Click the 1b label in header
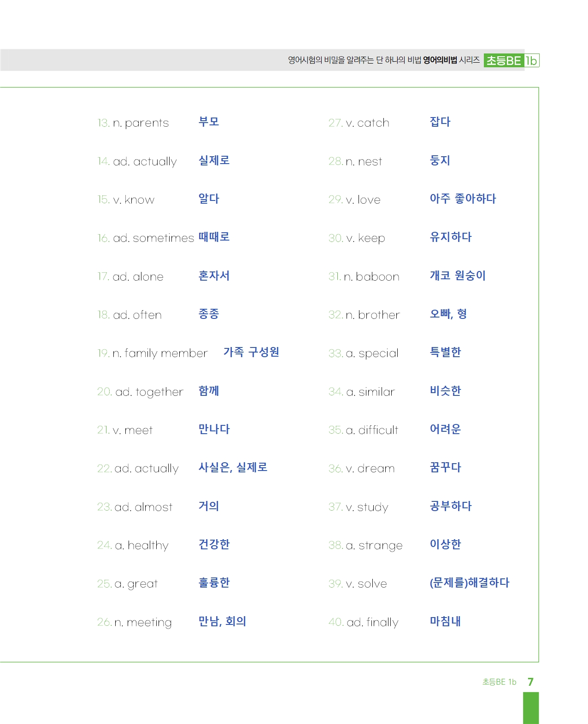This screenshot has height=724, width=588. point(532,60)
